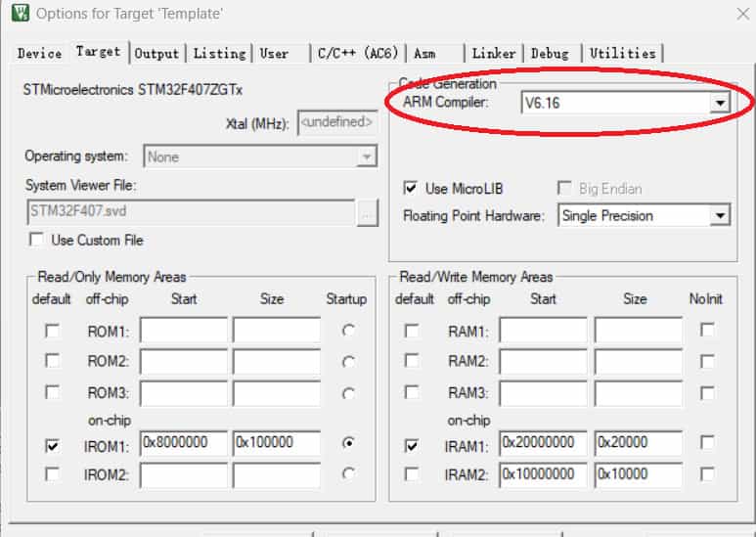Viewport: 756px width, 537px height.
Task: Close the Options for Target dialog
Action: coord(743,14)
